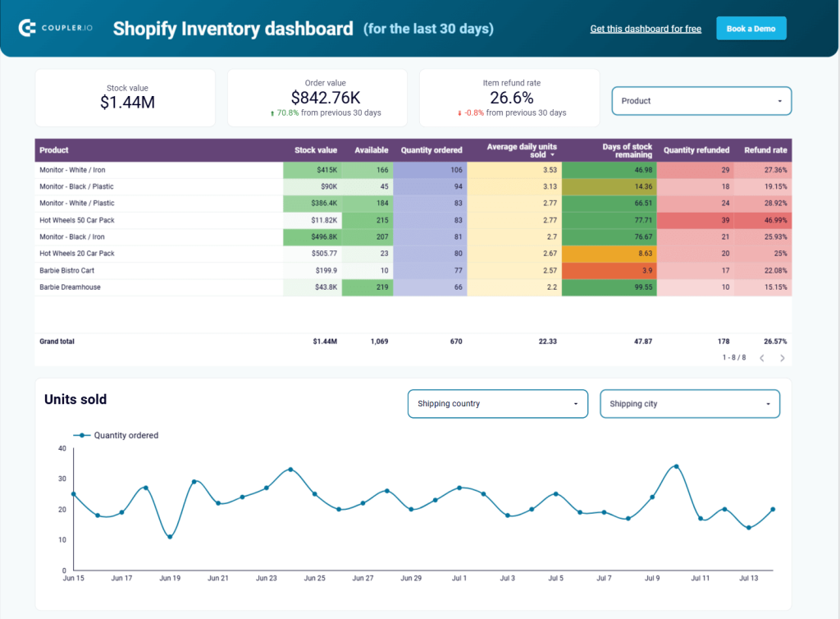Sort by Product column header

[x=53, y=150]
